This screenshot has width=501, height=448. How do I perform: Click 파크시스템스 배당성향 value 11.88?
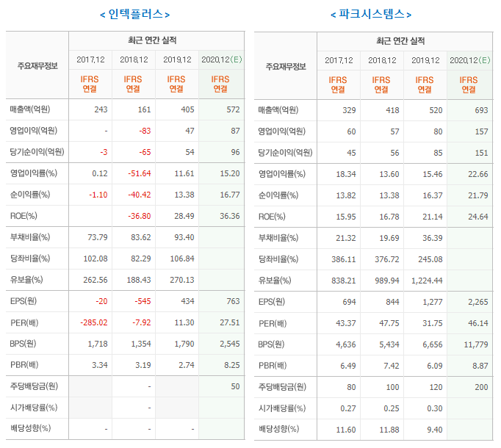click(x=389, y=430)
